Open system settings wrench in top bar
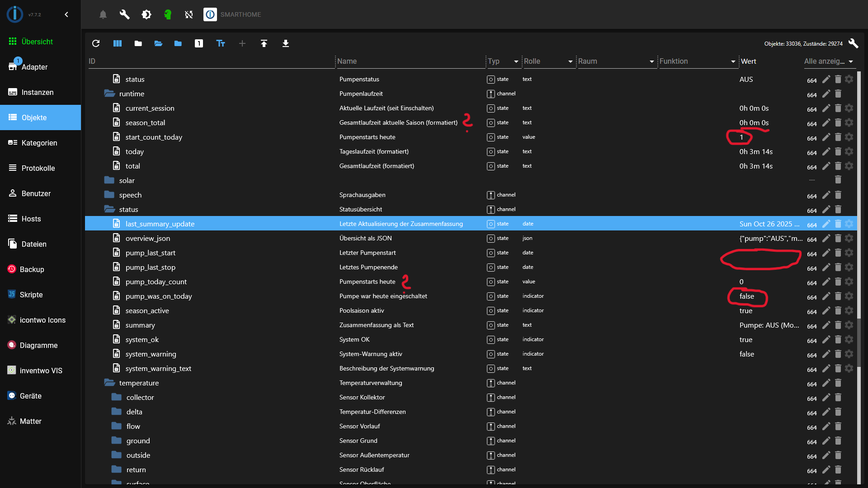 [x=124, y=14]
